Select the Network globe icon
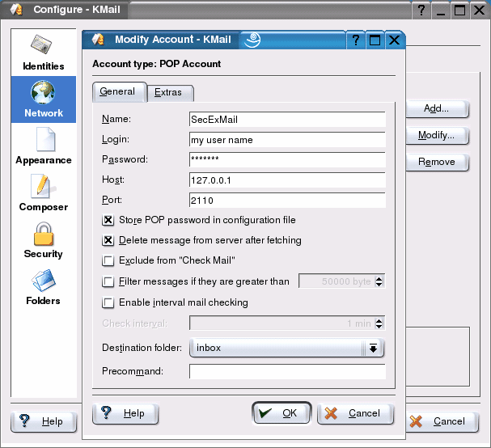This screenshot has width=491, height=448. [43, 92]
